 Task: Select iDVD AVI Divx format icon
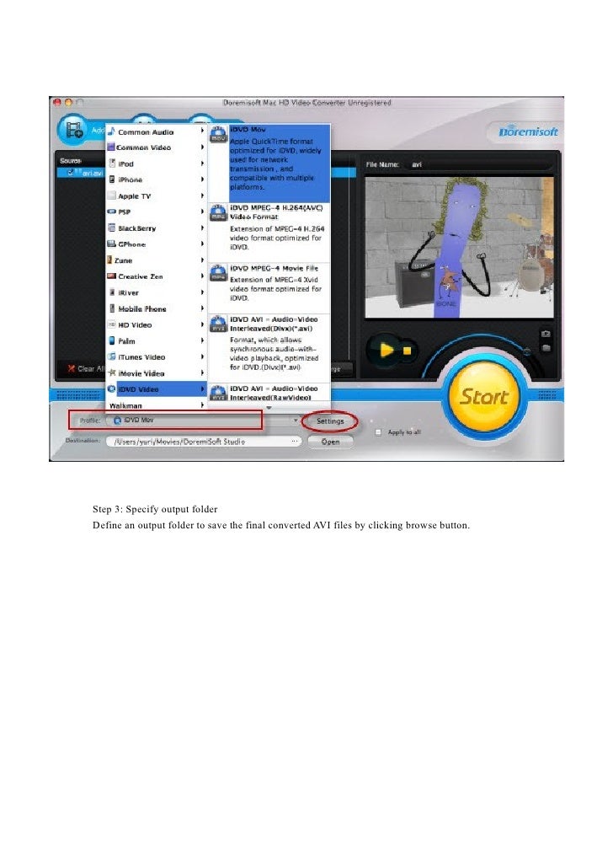[x=219, y=324]
